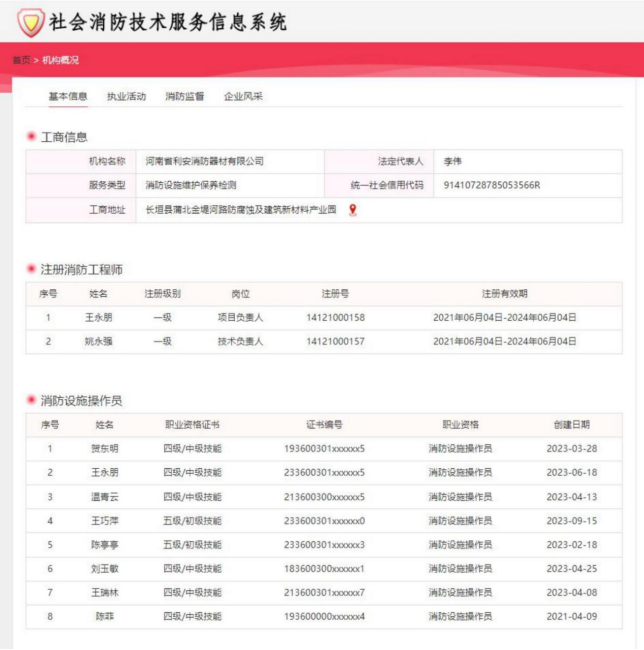The width and height of the screenshot is (644, 650).
Task: Click the shield logo icon in header
Action: pos(29,21)
